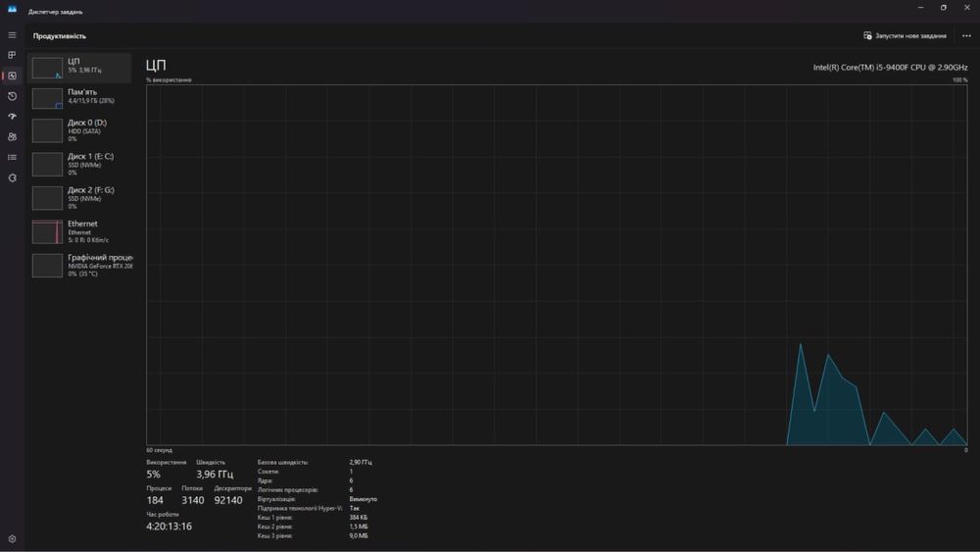Viewport: 980px width, 552px height.
Task: Click the 'Віртуалізація' label
Action: [x=276, y=499]
